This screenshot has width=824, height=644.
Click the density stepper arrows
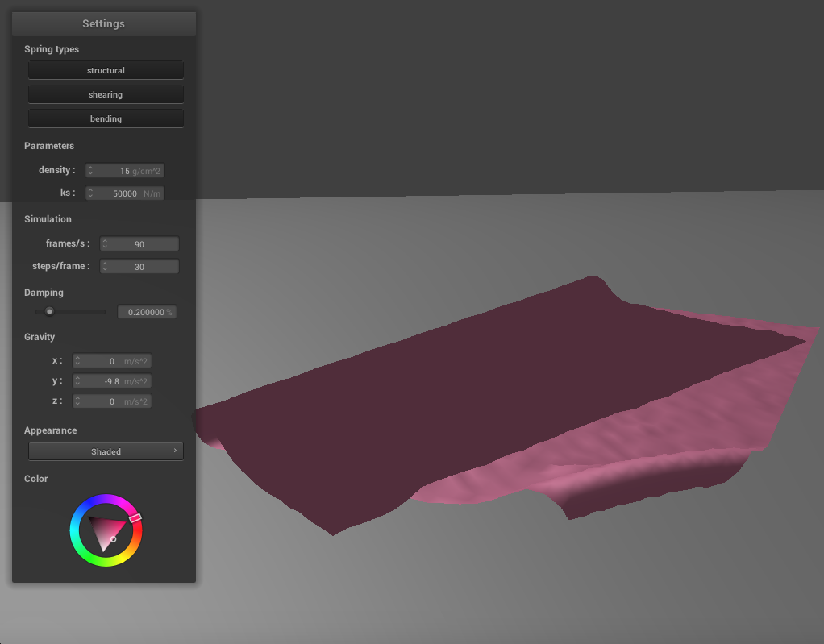(90, 171)
